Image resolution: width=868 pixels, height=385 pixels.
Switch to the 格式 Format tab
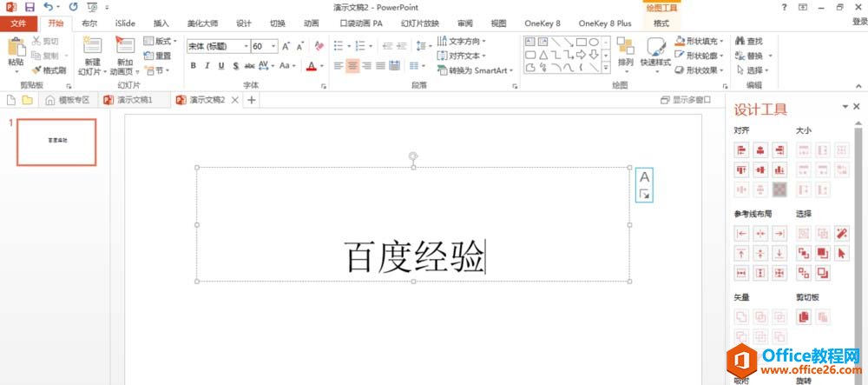[661, 23]
